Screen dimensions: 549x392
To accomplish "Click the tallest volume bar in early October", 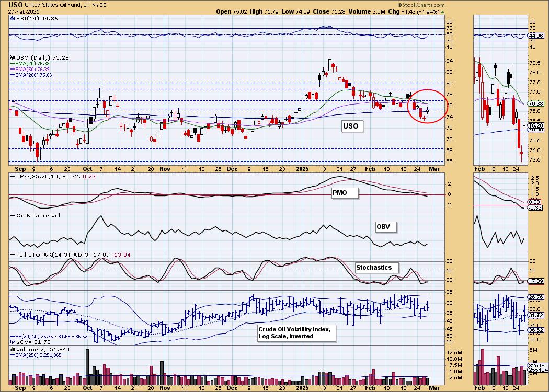I will (87, 367).
